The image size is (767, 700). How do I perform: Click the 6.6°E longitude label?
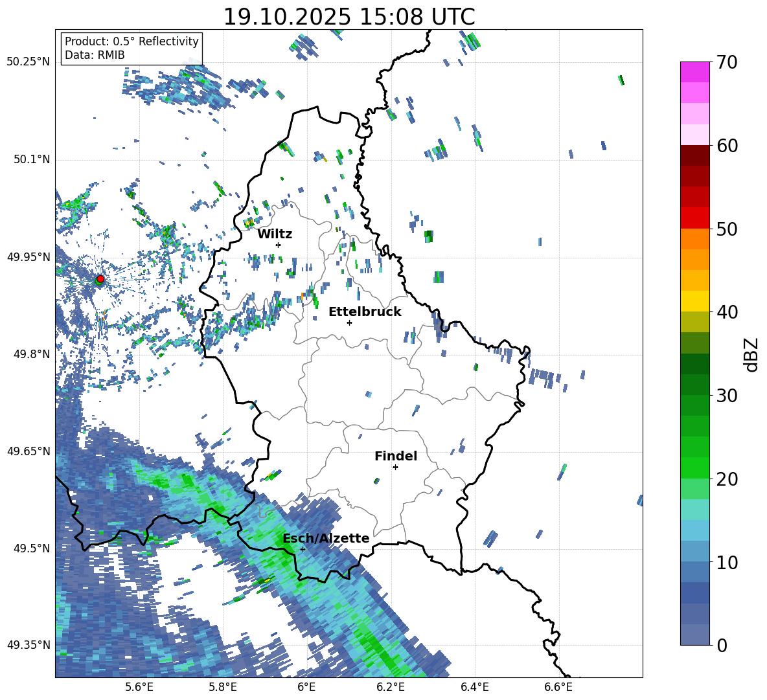tap(558, 687)
